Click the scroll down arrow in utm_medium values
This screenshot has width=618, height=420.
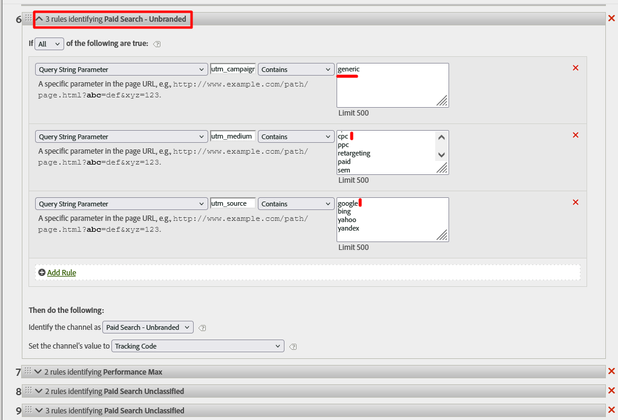click(441, 155)
